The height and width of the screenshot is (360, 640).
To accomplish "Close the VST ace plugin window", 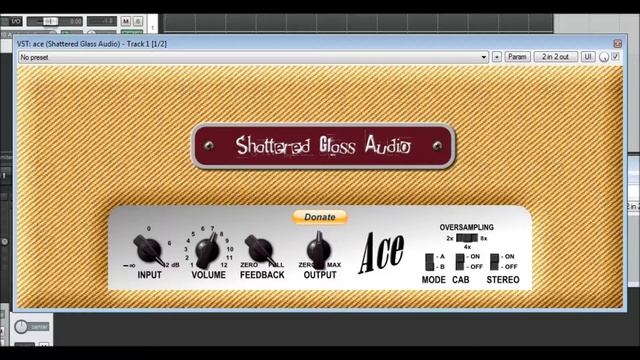I will click(x=618, y=44).
